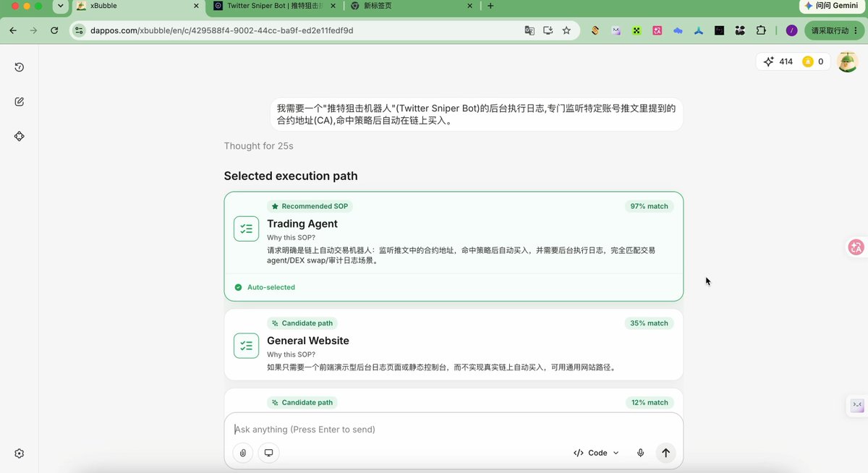Click the sparkle credits counter showing 414
This screenshot has height=473, width=868.
(778, 61)
